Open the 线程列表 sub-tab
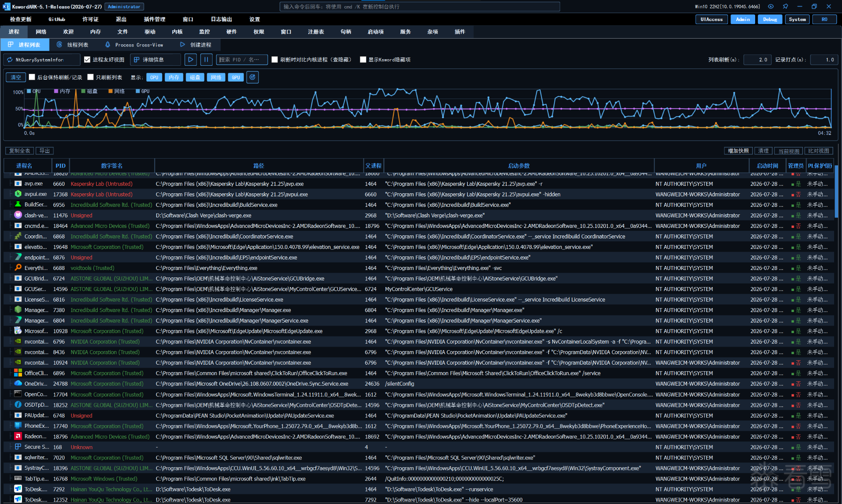Screen dimensions: 842x504 click(x=73, y=45)
